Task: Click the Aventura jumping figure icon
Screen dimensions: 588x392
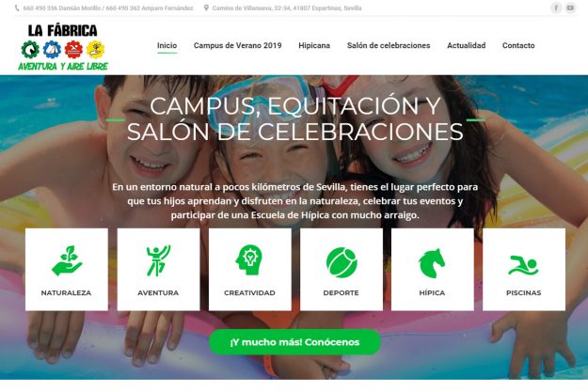Action: pos(158,260)
